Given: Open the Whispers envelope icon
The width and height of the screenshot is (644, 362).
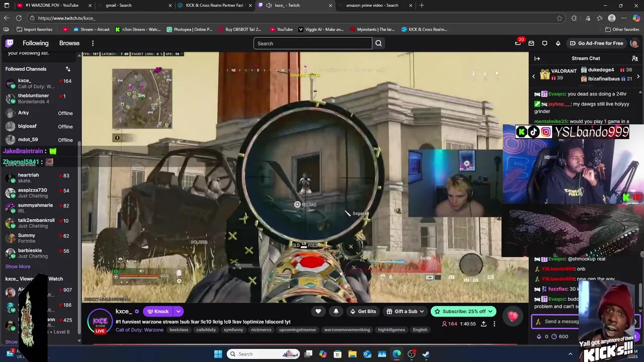Looking at the screenshot, I should (x=531, y=43).
